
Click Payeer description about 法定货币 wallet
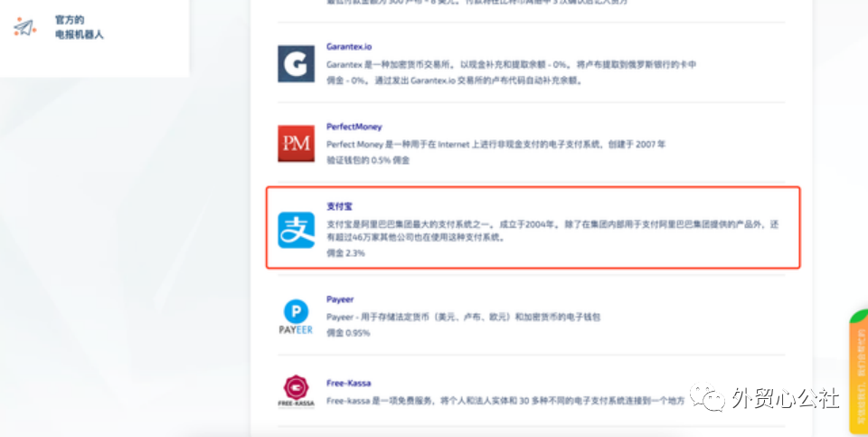[x=464, y=318]
